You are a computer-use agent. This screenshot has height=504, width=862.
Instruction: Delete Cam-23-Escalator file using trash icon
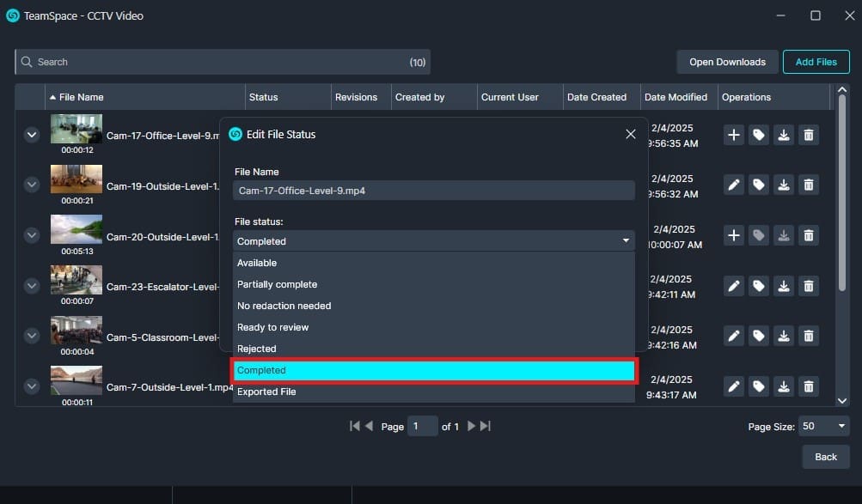pyautogui.click(x=808, y=286)
